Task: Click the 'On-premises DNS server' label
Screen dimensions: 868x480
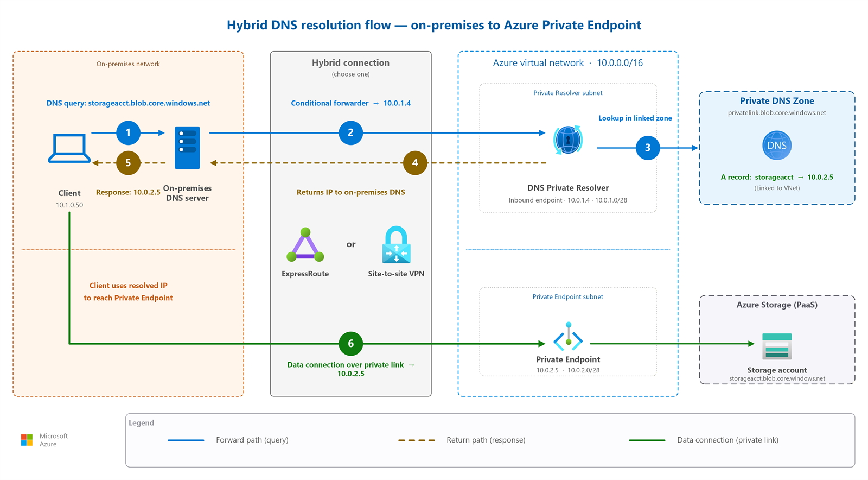Action: pos(187,193)
